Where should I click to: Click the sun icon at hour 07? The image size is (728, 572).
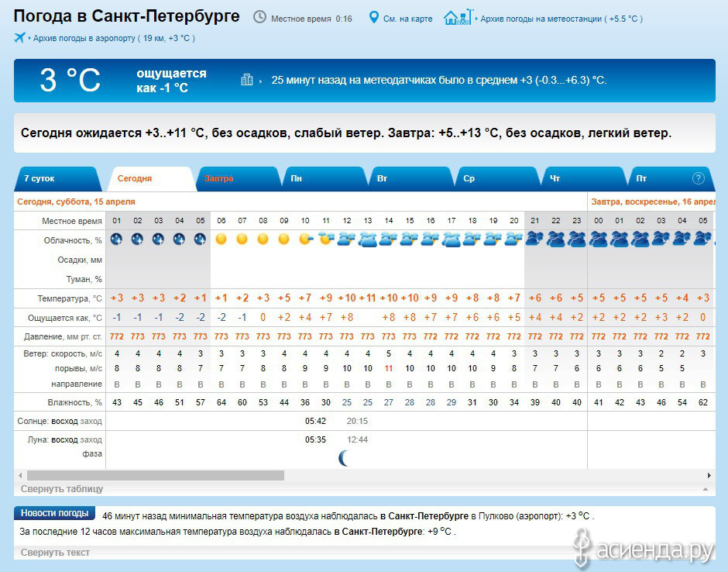point(242,239)
